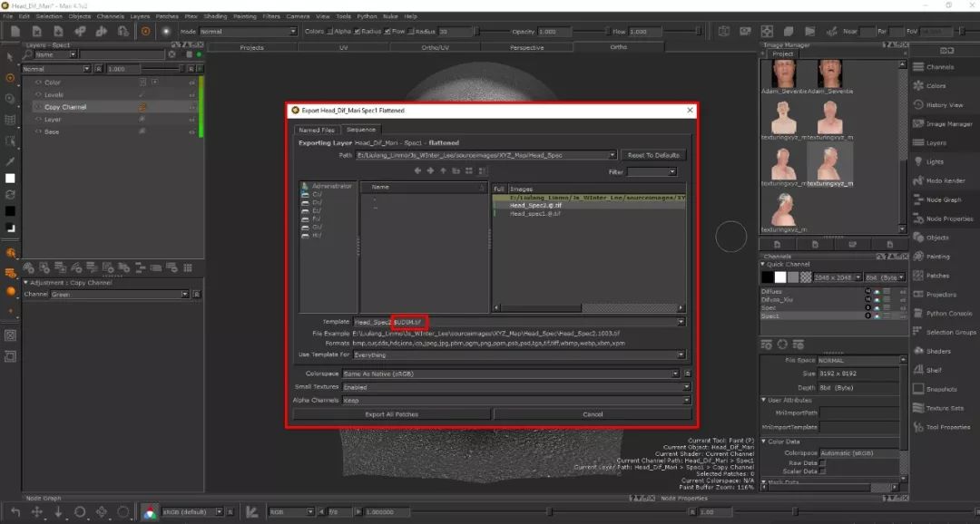This screenshot has height=524, width=980.
Task: Click the Export All Patches button
Action: tap(391, 414)
